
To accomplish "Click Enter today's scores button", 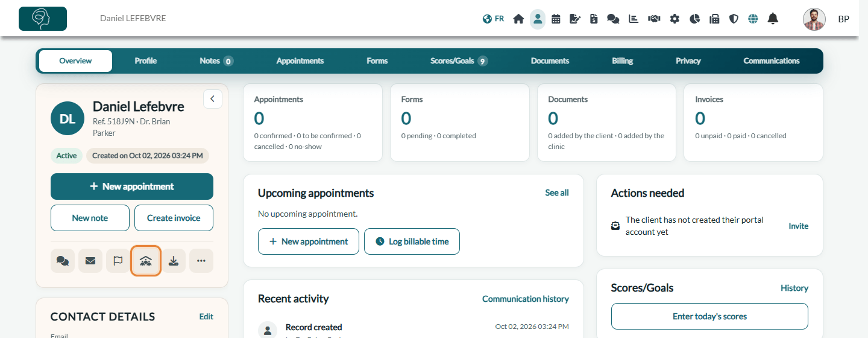I will coord(709,316).
